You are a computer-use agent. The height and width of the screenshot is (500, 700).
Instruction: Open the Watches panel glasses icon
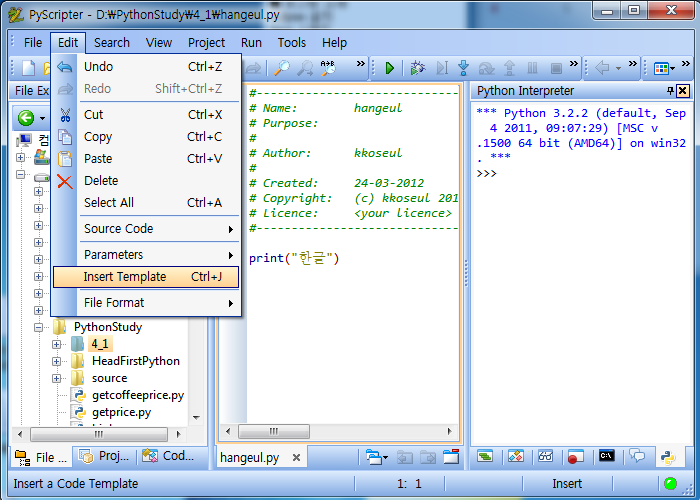pos(546,456)
